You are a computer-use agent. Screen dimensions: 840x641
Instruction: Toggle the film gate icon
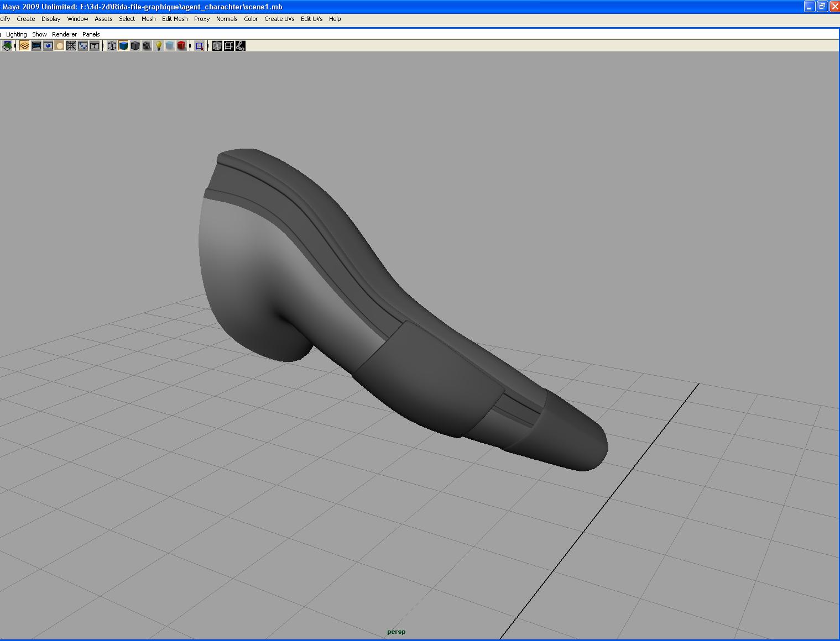coord(36,46)
